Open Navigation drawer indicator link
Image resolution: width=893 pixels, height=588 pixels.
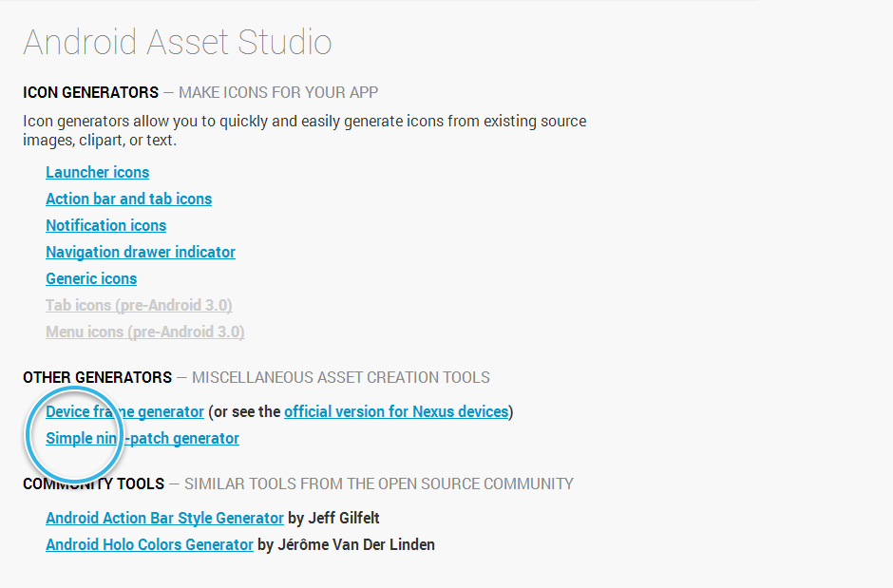(140, 252)
